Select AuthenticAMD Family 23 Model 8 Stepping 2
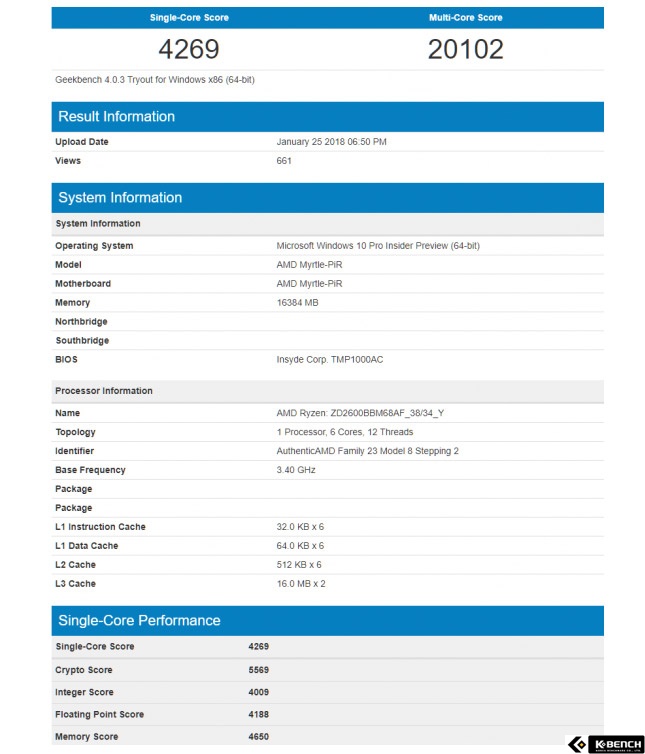 (x=367, y=451)
